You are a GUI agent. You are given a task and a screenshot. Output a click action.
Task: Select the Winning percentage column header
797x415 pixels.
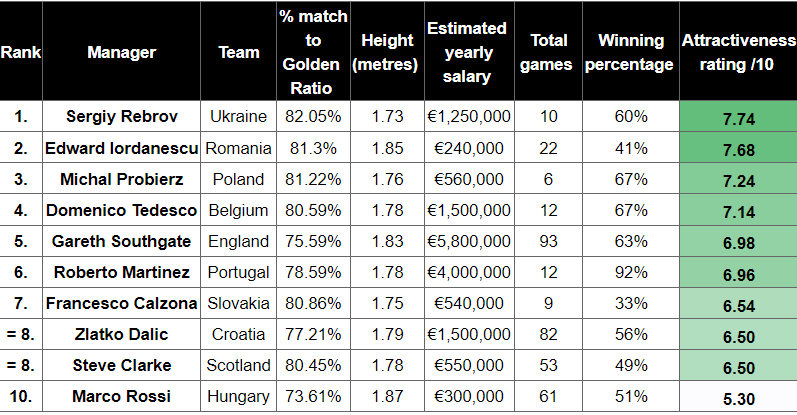(x=630, y=52)
